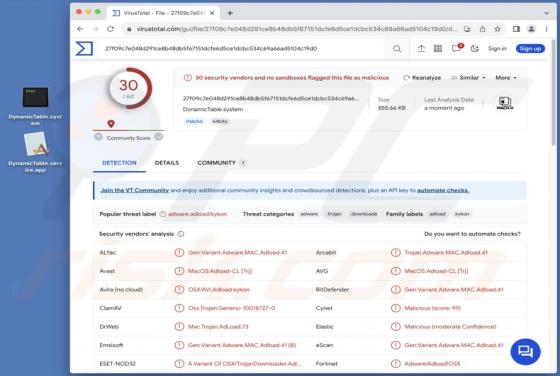The width and height of the screenshot is (560, 376).
Task: Open the browser profile avatar icon
Action: pos(531,29)
